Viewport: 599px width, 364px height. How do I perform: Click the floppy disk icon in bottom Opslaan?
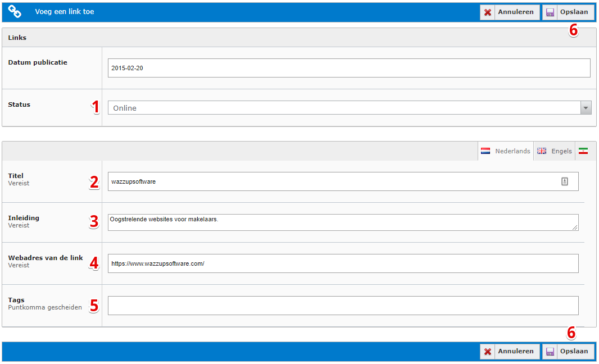550,352
